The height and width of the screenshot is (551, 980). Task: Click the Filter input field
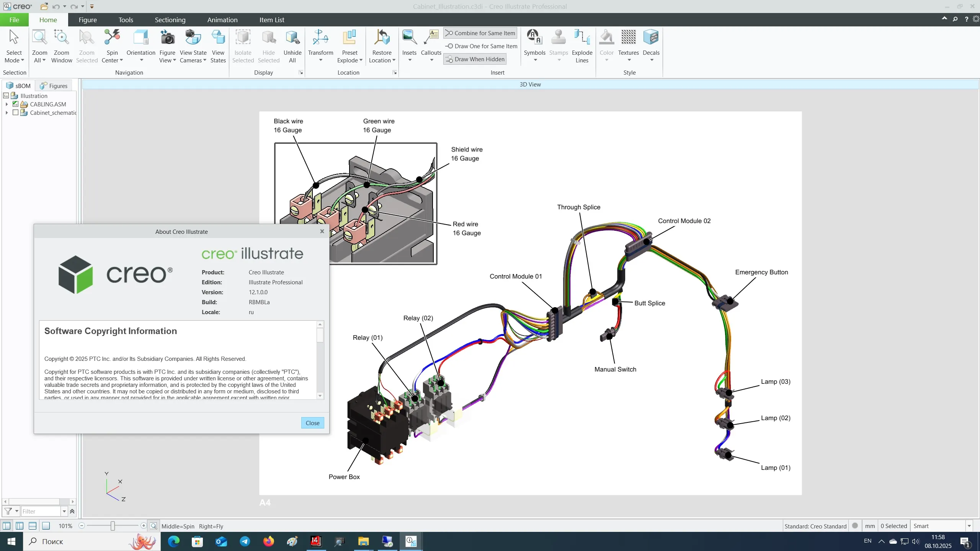(41, 511)
